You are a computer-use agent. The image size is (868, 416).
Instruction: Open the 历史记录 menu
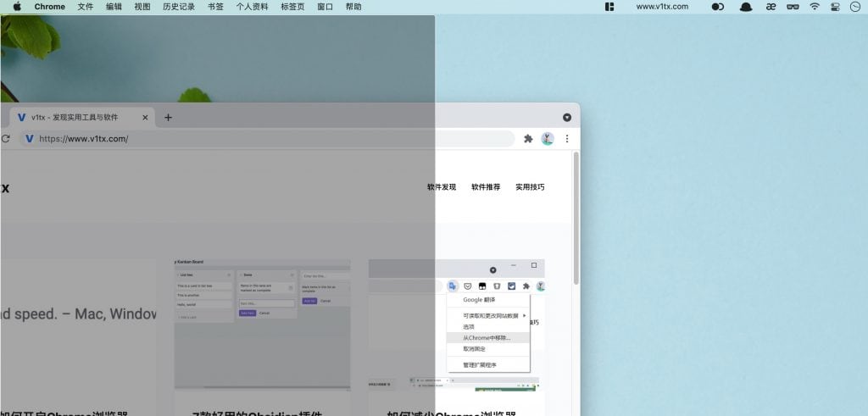179,7
